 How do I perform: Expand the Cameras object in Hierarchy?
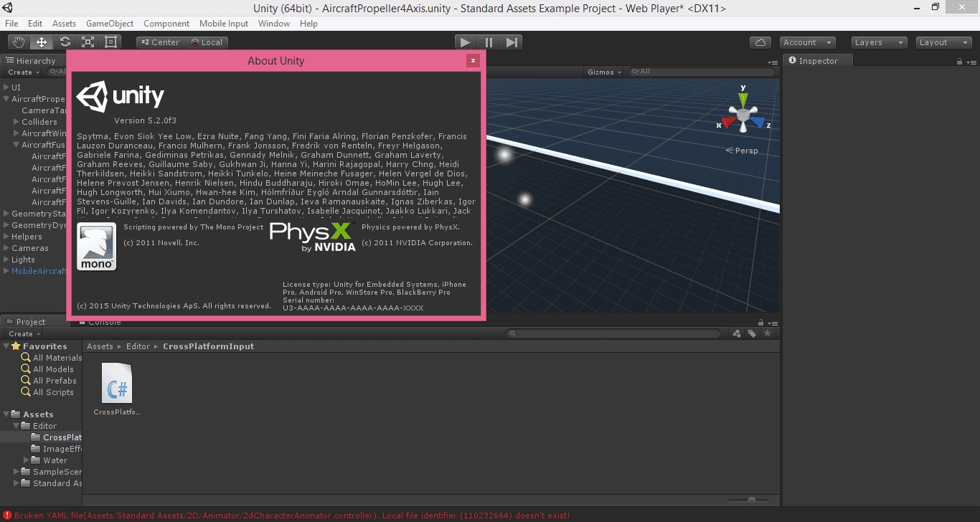(x=6, y=248)
